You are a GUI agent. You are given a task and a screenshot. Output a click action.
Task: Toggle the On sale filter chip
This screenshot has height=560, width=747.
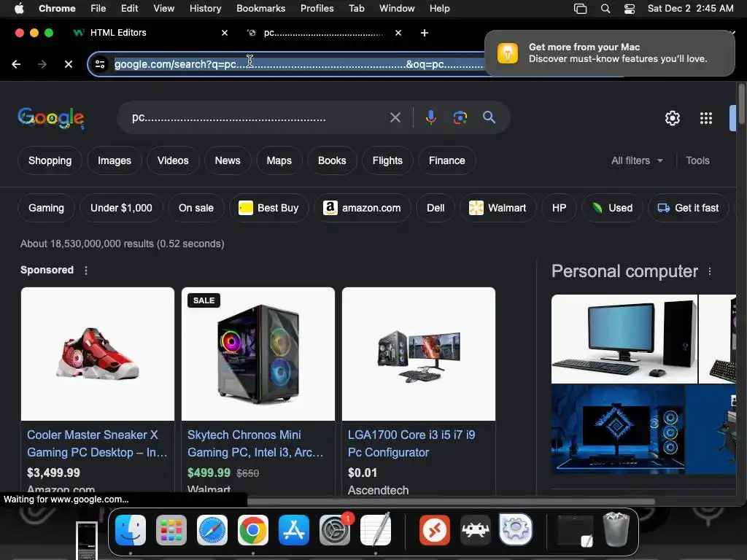196,208
